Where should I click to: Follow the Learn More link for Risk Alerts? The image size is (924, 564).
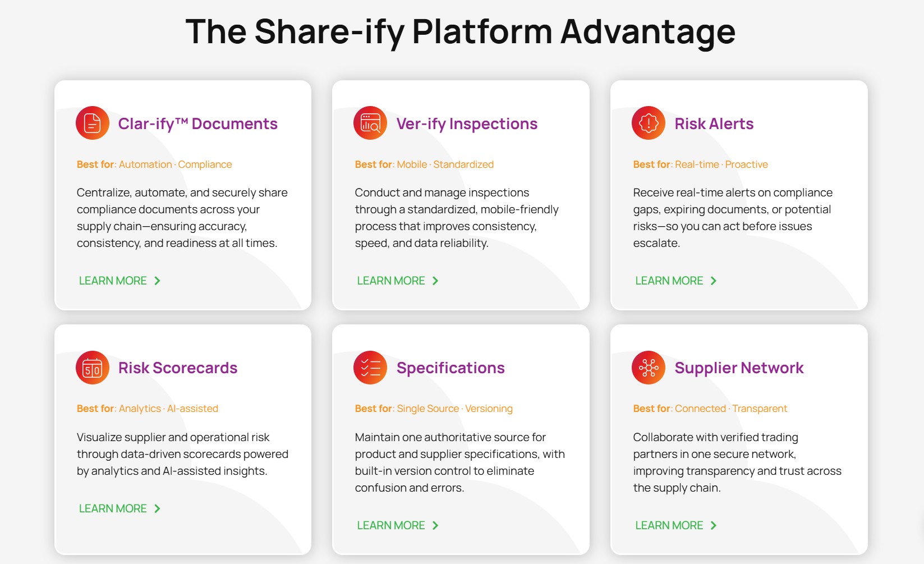tap(669, 281)
